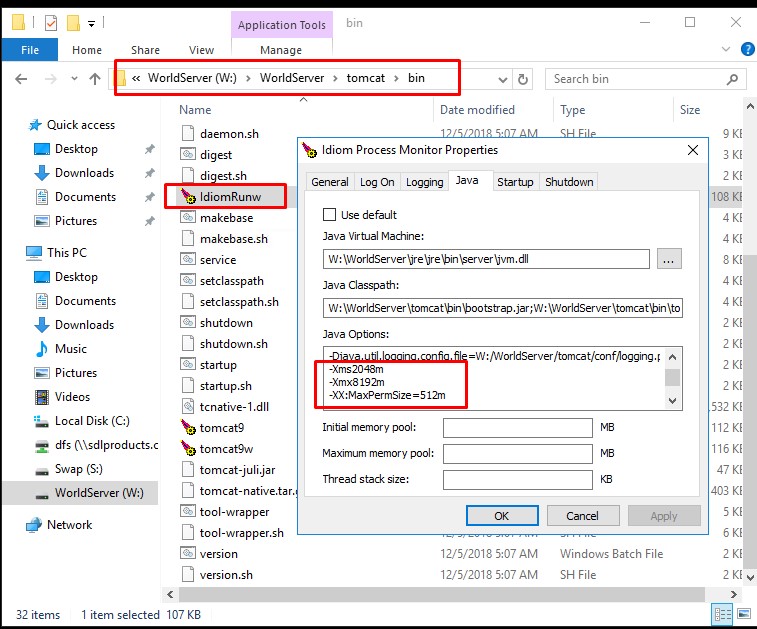Open Documents icon under Quick access

tap(42, 196)
